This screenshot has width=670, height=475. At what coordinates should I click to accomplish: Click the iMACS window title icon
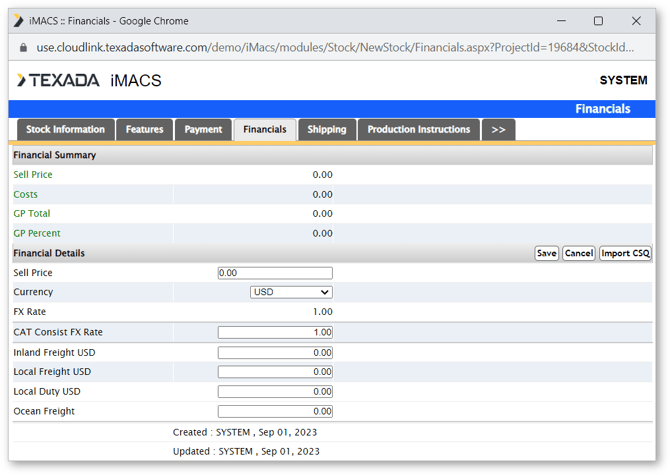click(x=18, y=20)
